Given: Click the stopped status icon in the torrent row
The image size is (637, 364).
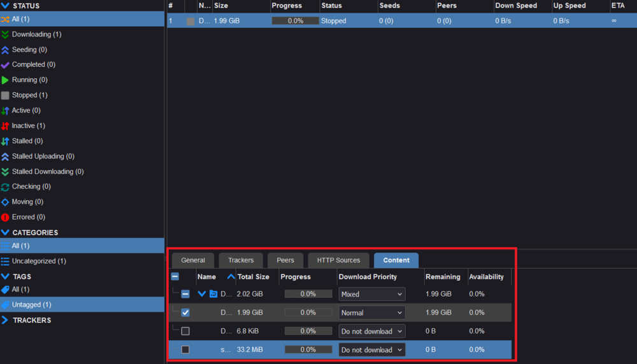Looking at the screenshot, I should pos(190,21).
